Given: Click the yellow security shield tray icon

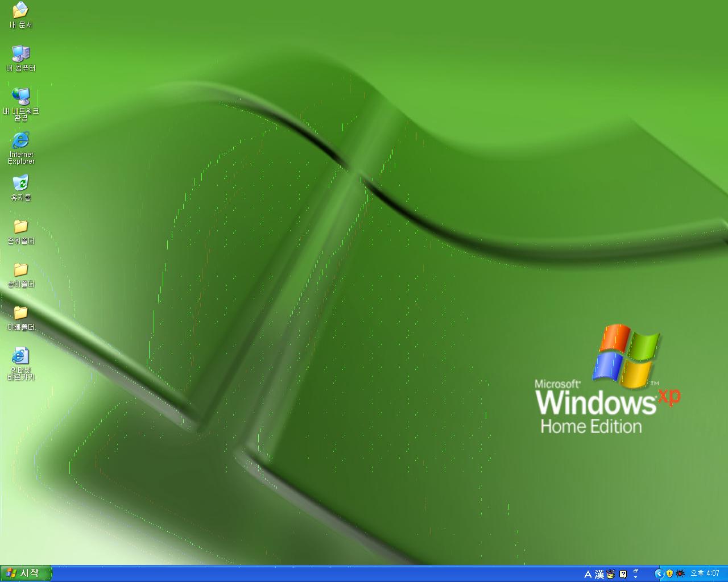Looking at the screenshot, I should coord(669,573).
